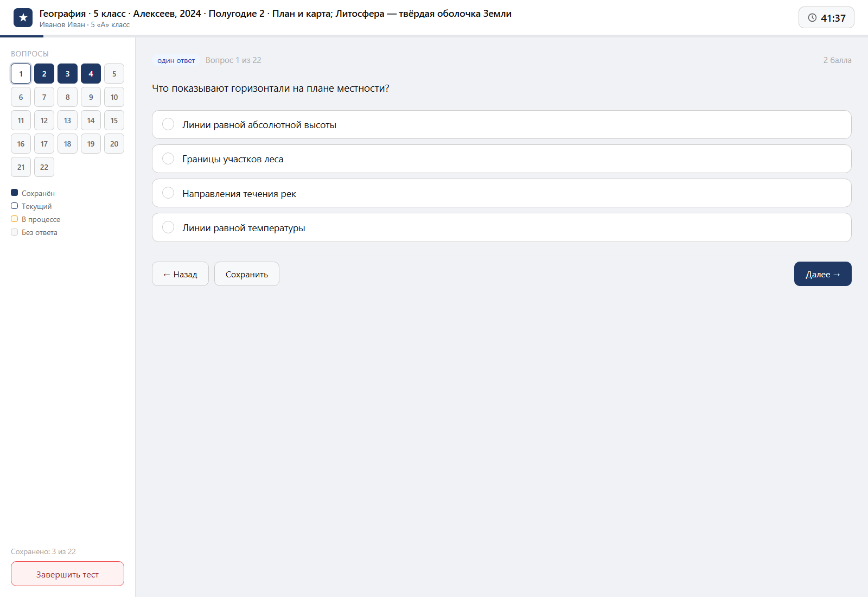This screenshot has width=868, height=597.
Task: Select answer 'Границы участков леса'
Action: click(501, 159)
